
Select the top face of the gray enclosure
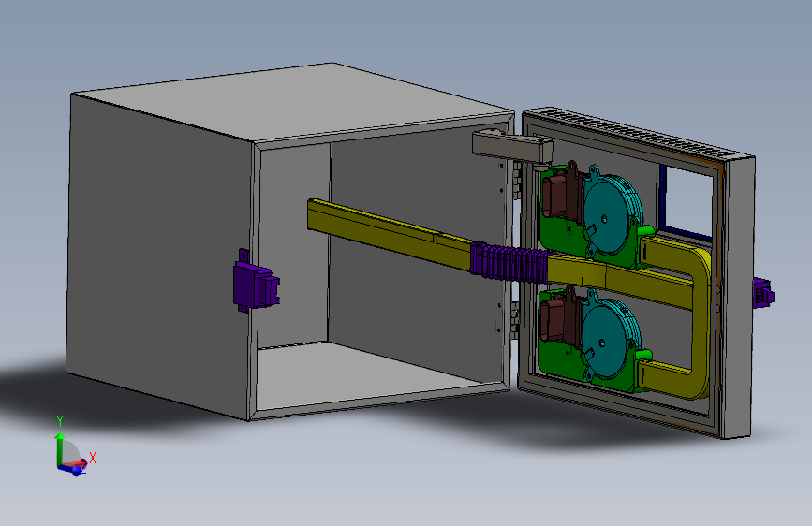click(x=293, y=102)
